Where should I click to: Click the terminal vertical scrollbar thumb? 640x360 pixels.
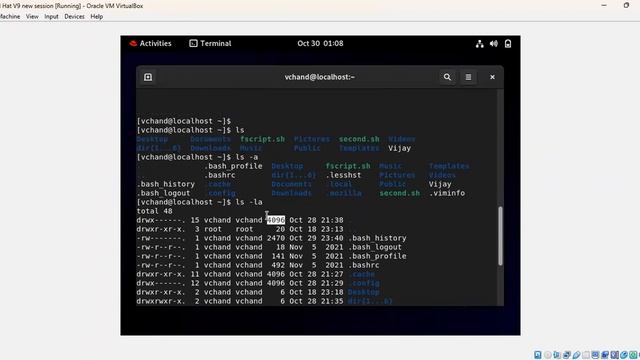[500, 236]
